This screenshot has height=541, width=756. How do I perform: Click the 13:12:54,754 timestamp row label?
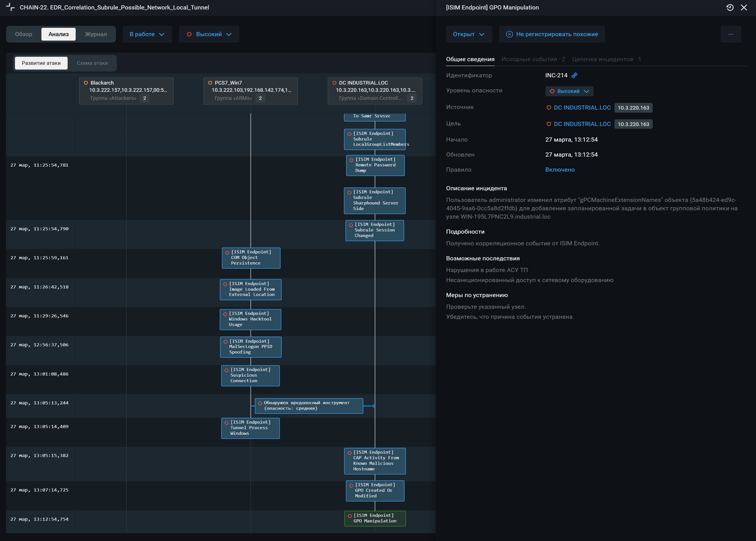click(x=39, y=519)
